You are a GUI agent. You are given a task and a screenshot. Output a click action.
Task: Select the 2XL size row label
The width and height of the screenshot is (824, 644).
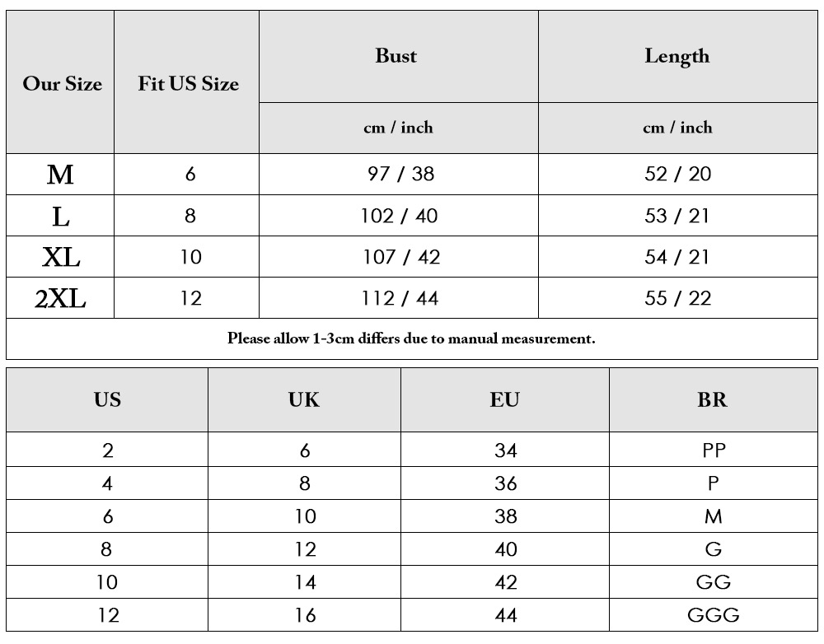[x=60, y=298]
